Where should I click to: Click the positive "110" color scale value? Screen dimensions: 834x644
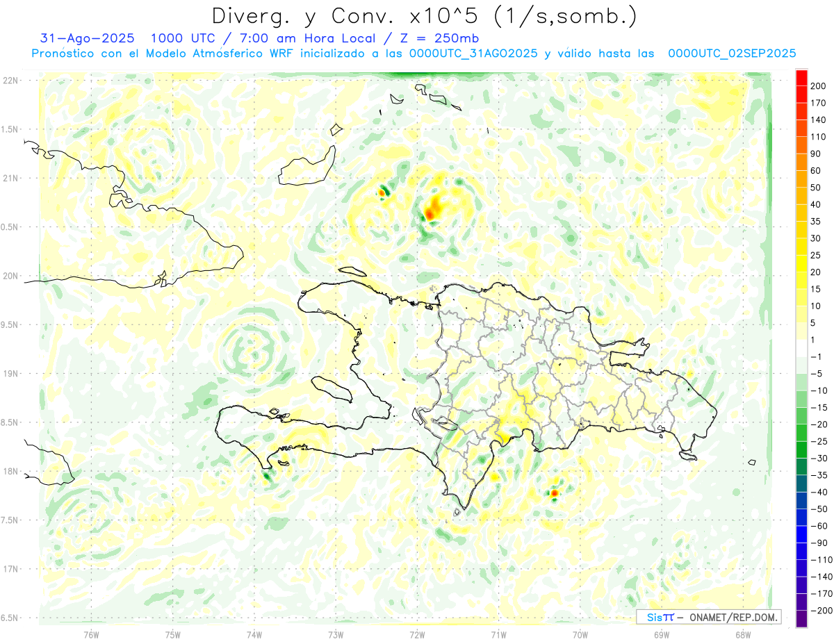(818, 137)
